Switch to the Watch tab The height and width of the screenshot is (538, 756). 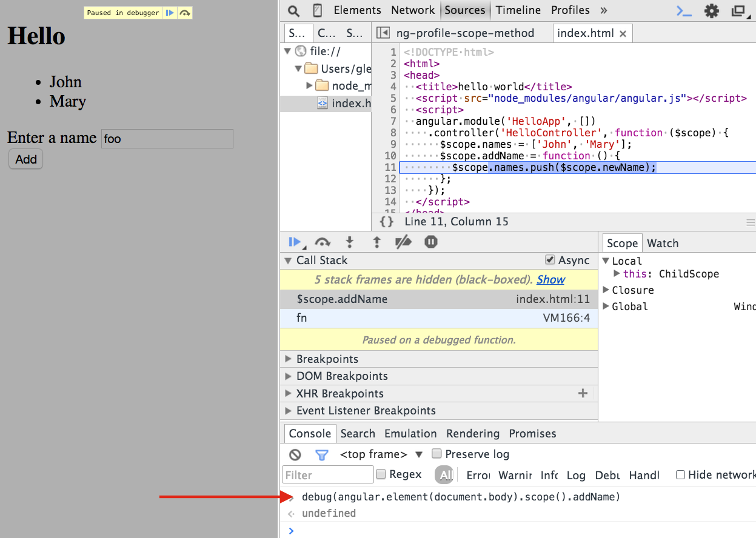(x=663, y=243)
